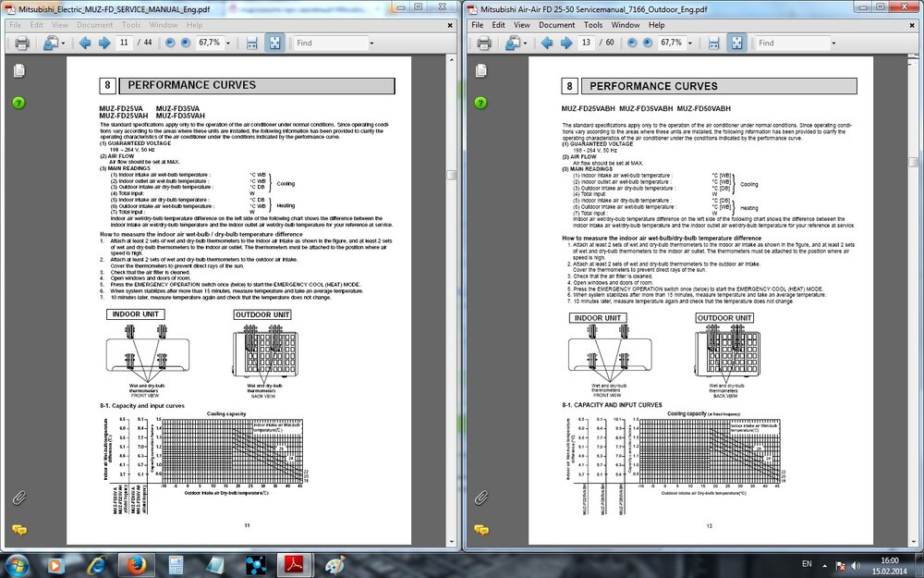Click zoom in button in left toolbar

[186, 43]
